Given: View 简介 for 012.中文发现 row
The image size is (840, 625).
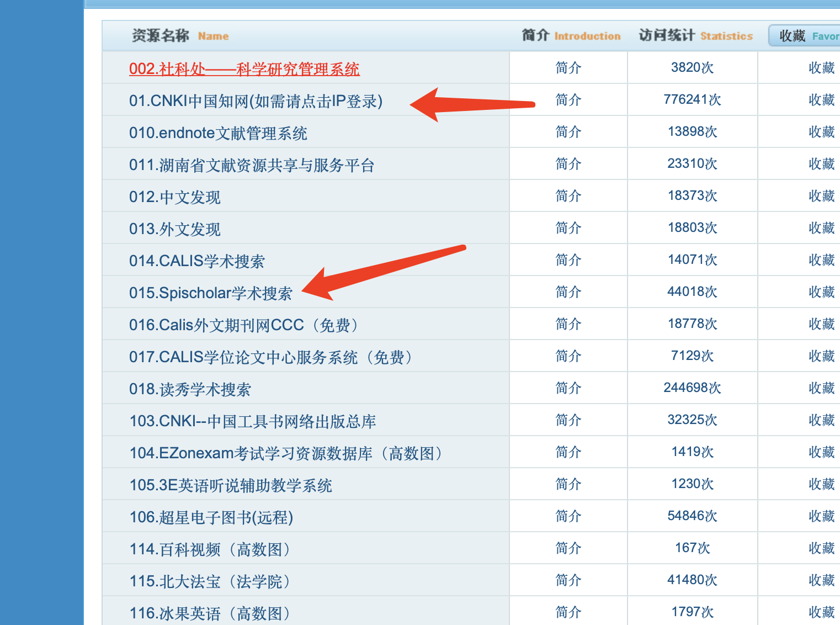Looking at the screenshot, I should [568, 196].
